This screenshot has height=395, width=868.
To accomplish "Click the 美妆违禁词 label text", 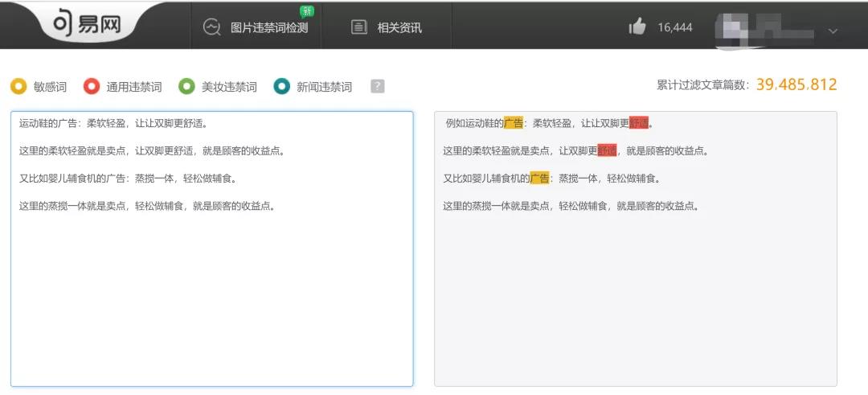I will tap(229, 87).
